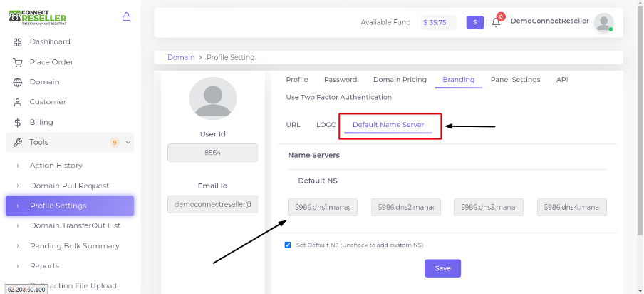Collapse the Tools menu chevron

click(x=128, y=142)
